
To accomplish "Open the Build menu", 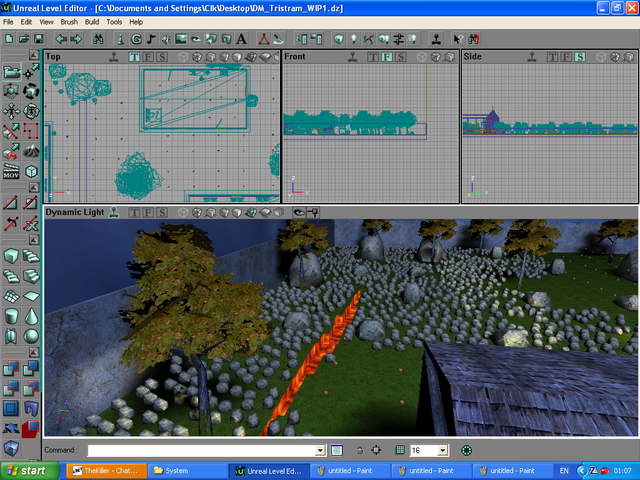I will 92,21.
